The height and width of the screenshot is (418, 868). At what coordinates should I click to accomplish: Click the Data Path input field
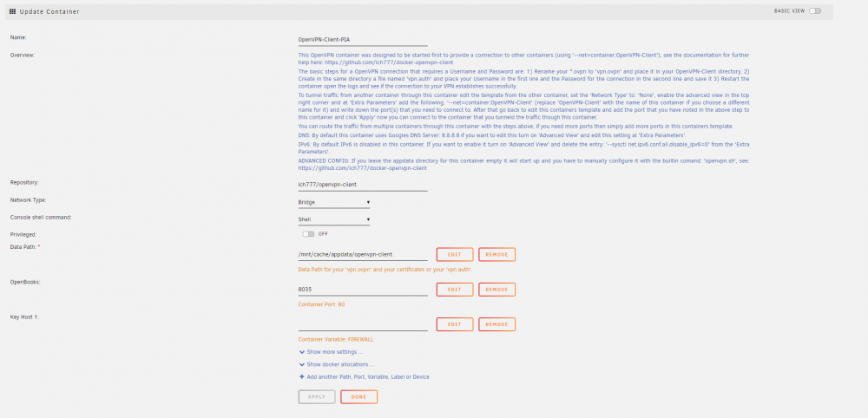(x=363, y=254)
